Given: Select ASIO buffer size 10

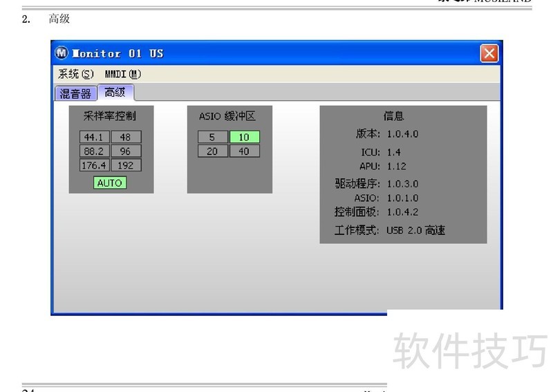Looking at the screenshot, I should 244,137.
